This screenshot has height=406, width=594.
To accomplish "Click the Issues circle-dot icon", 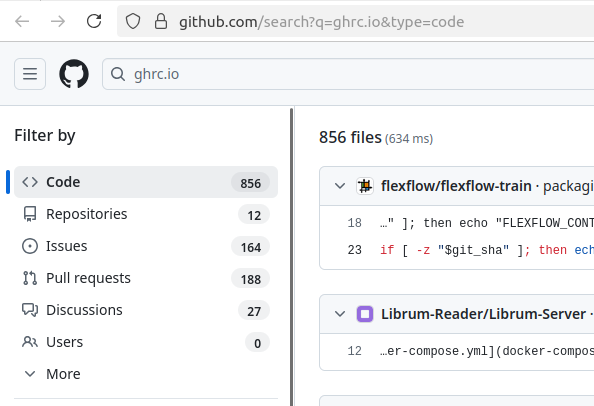I will tap(30, 246).
